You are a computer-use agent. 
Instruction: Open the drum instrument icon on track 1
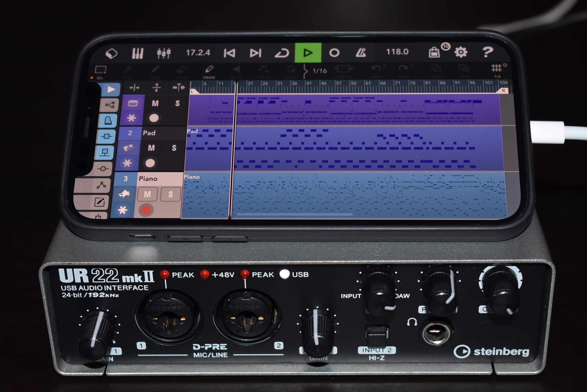pyautogui.click(x=133, y=103)
